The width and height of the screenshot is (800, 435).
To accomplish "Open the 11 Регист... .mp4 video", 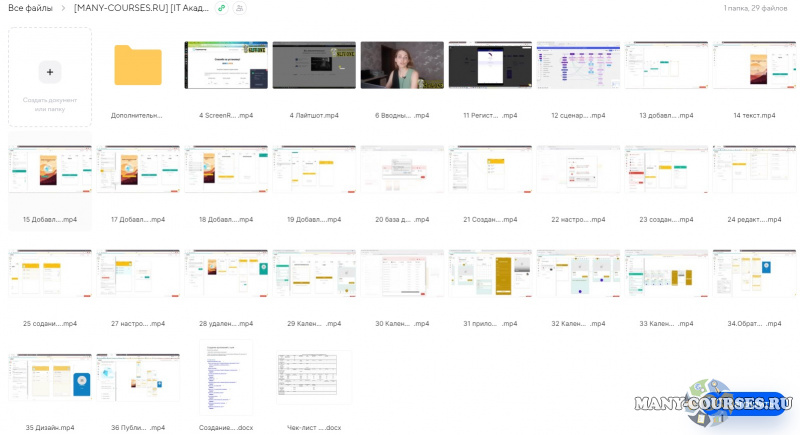I will point(490,66).
